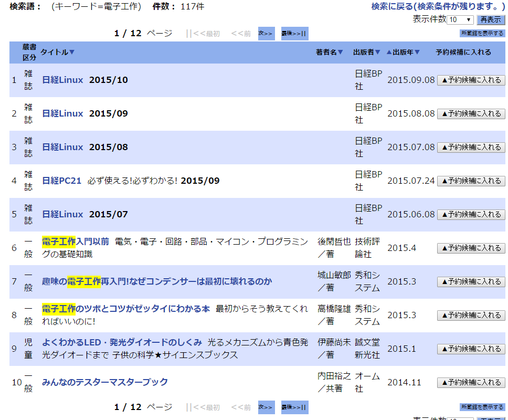Click the 次>> next page button at top
The height and width of the screenshot is (420, 508).
pos(266,33)
